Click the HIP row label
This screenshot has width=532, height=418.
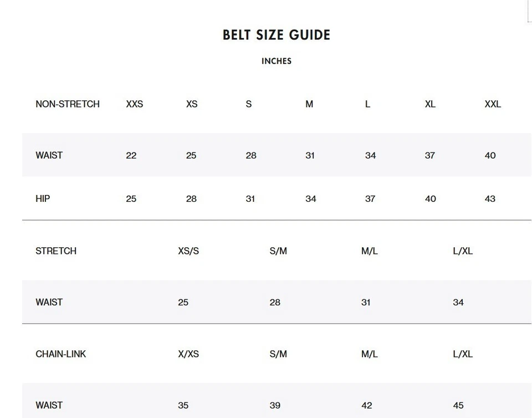pos(43,198)
